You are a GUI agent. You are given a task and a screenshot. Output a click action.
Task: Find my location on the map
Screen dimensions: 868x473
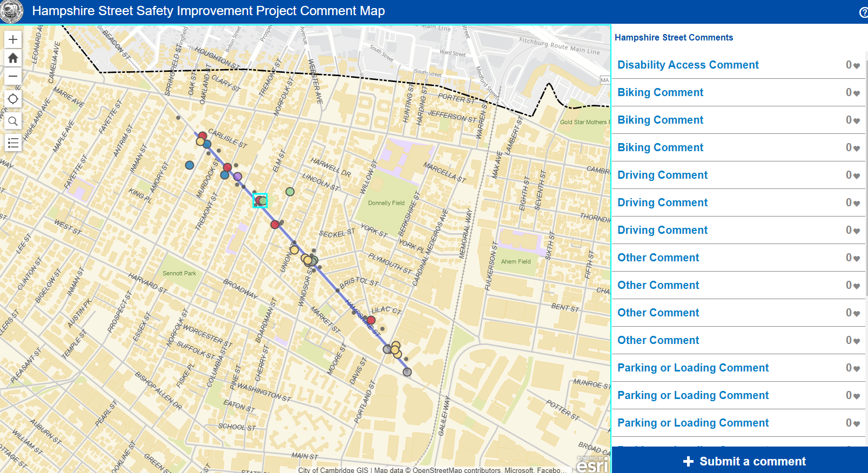pos(13,99)
